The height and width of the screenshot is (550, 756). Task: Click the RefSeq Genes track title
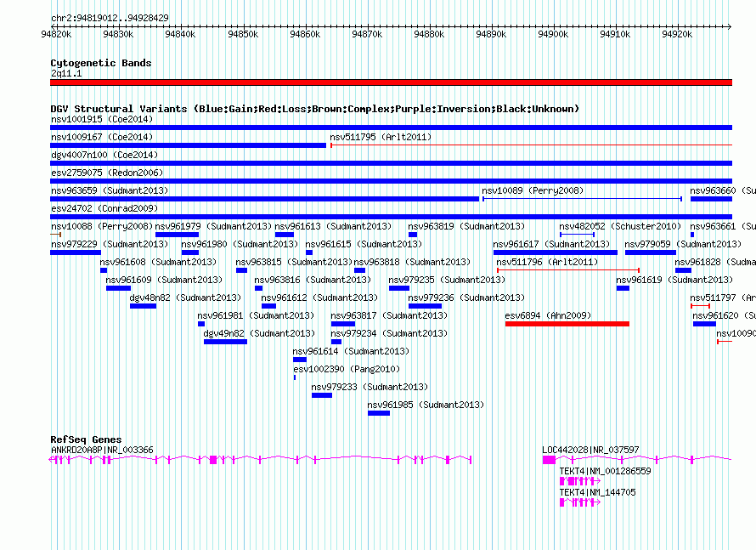click(x=86, y=439)
